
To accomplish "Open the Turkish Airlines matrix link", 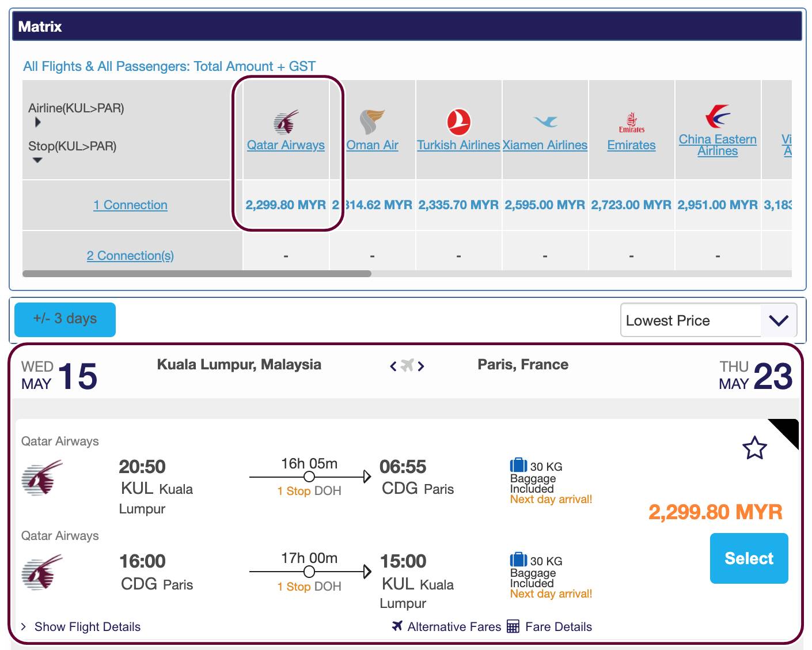I will coord(458,145).
